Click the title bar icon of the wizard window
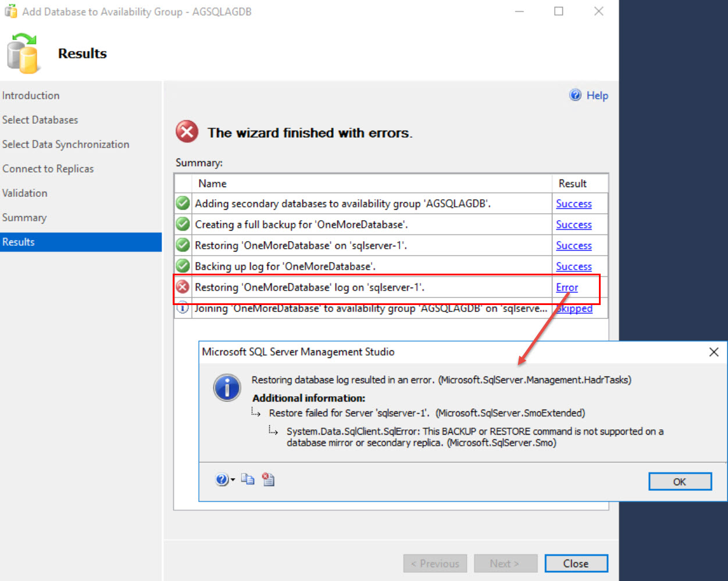Screen dimensions: 728x581 10,11
